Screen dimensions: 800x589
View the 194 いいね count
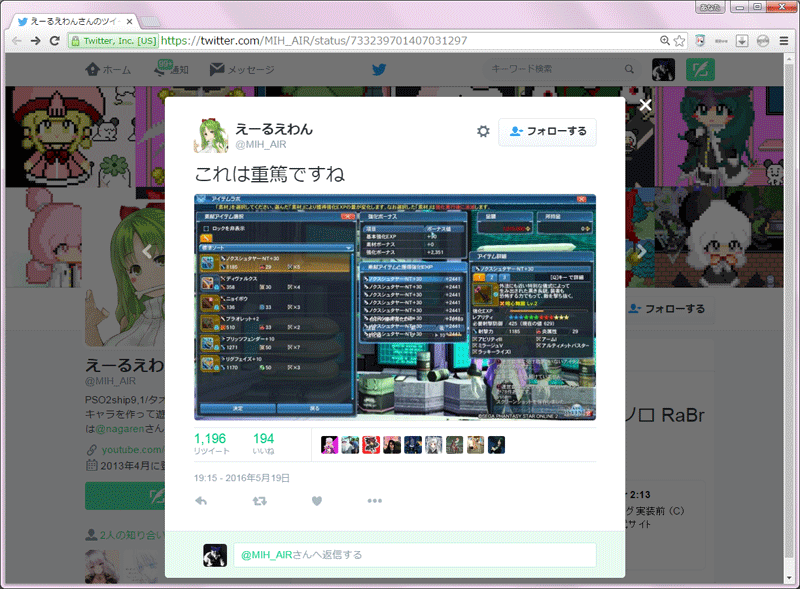[264, 443]
